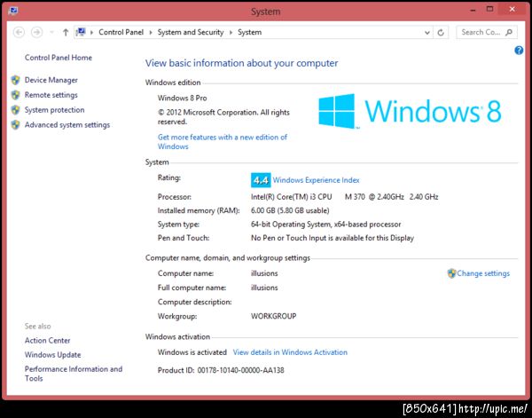This screenshot has width=532, height=418.
Task: Open Advanced system settings link
Action: 67,125
